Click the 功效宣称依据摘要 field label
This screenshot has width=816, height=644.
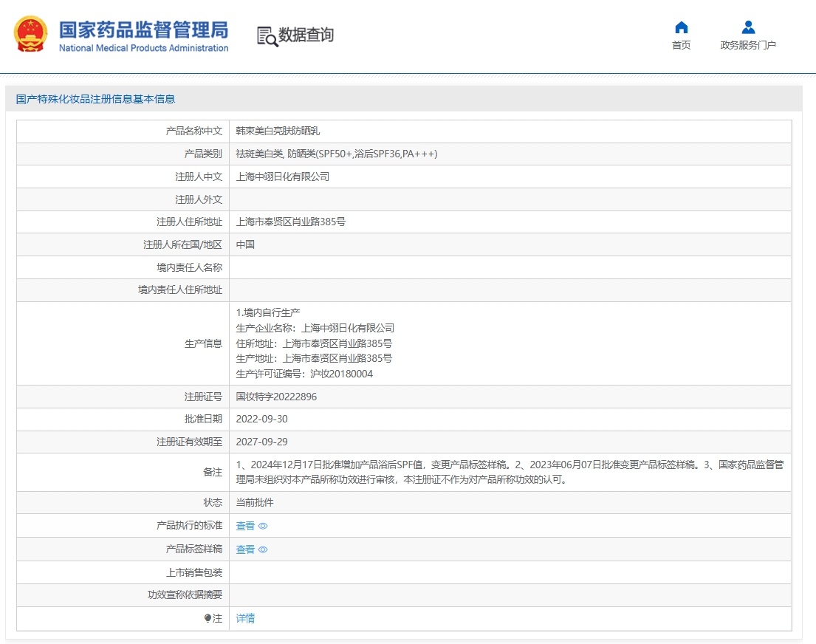coord(185,595)
